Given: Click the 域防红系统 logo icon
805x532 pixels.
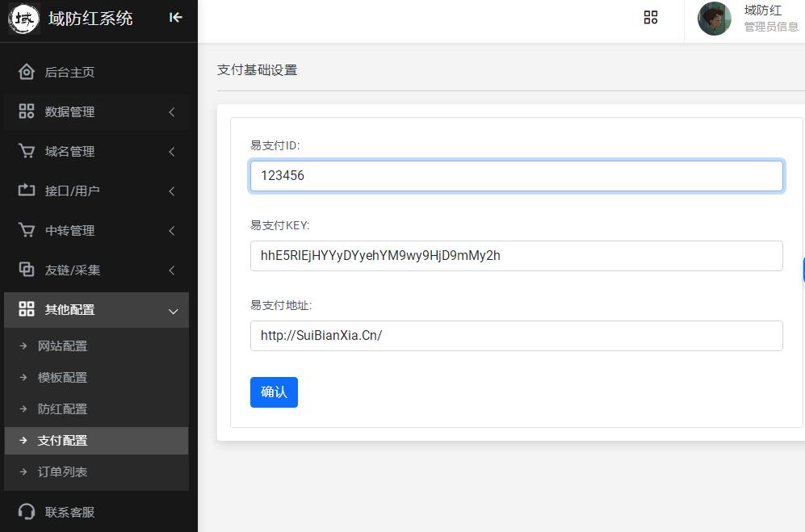Looking at the screenshot, I should (x=24, y=19).
